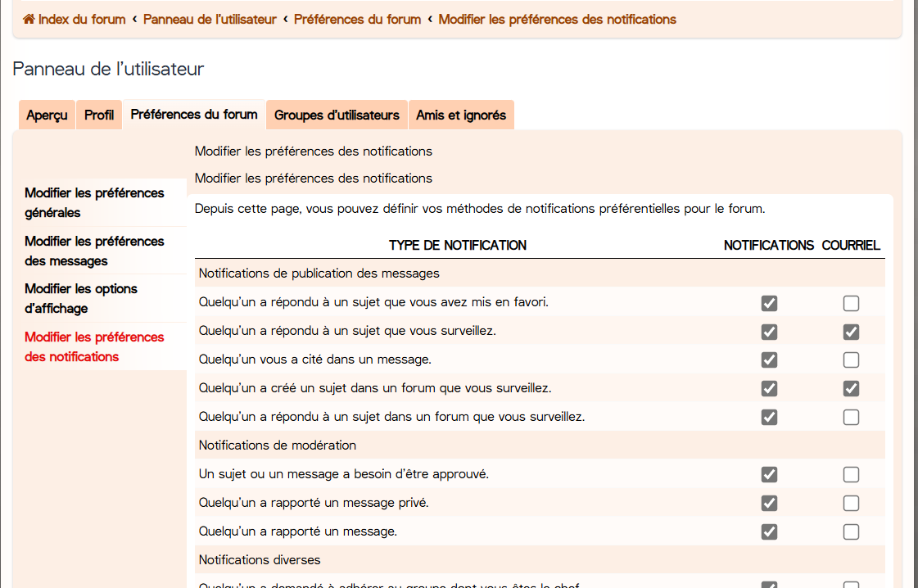Viewport: 918px width, 588px height.
Task: Disable email for replies to watched topics
Action: click(851, 332)
